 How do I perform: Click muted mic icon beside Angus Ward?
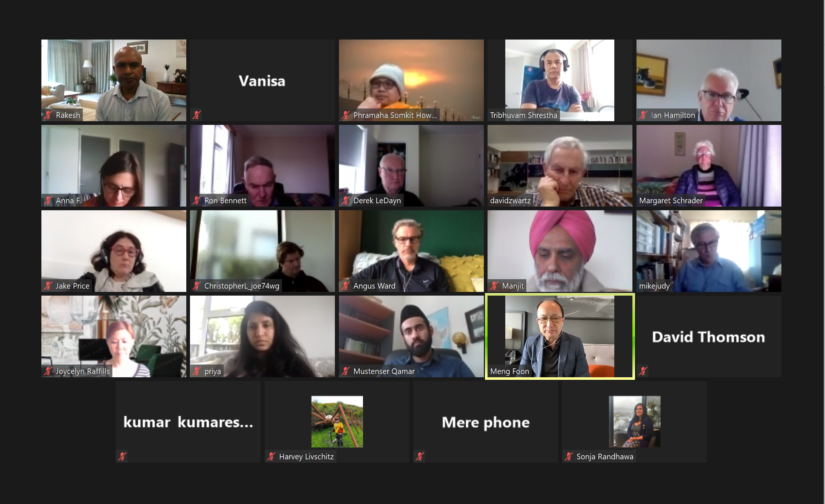pyautogui.click(x=346, y=286)
